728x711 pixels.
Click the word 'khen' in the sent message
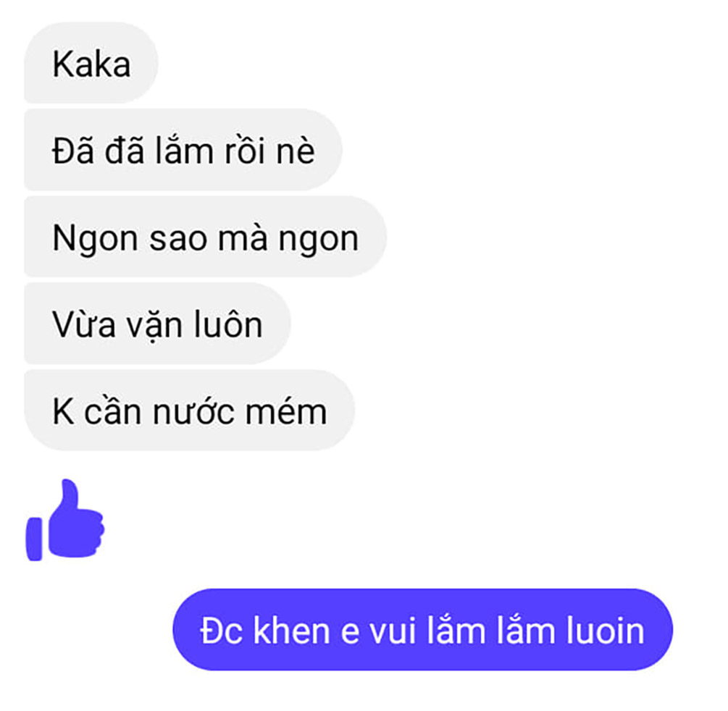click(x=292, y=631)
